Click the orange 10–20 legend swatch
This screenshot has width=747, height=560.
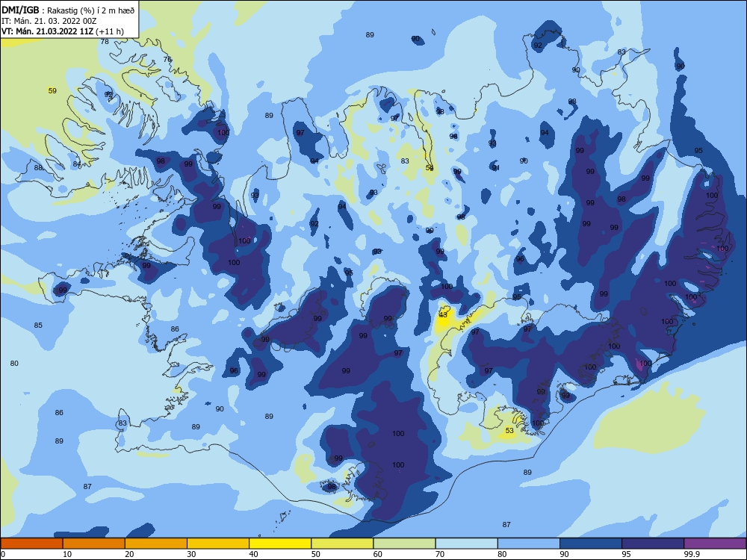point(94,544)
